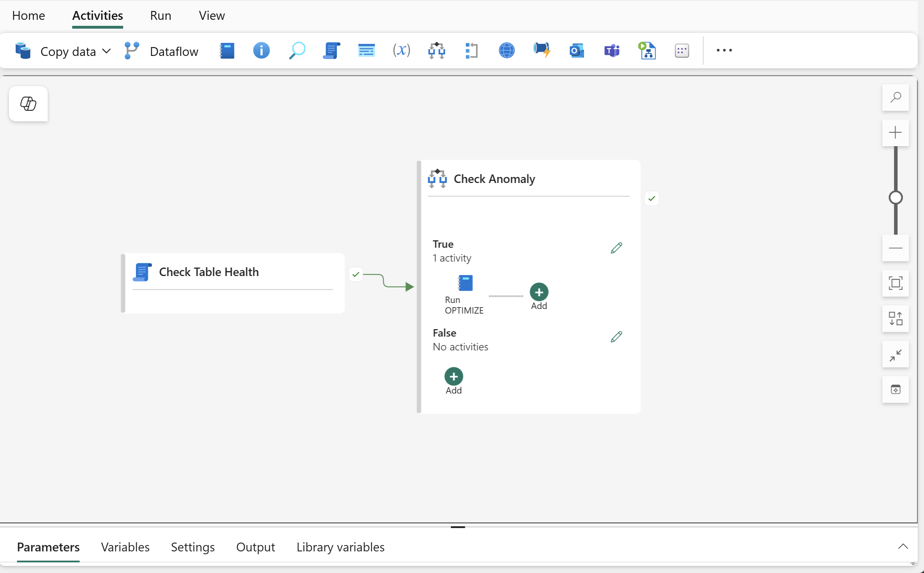Click the True branch label

point(443,244)
